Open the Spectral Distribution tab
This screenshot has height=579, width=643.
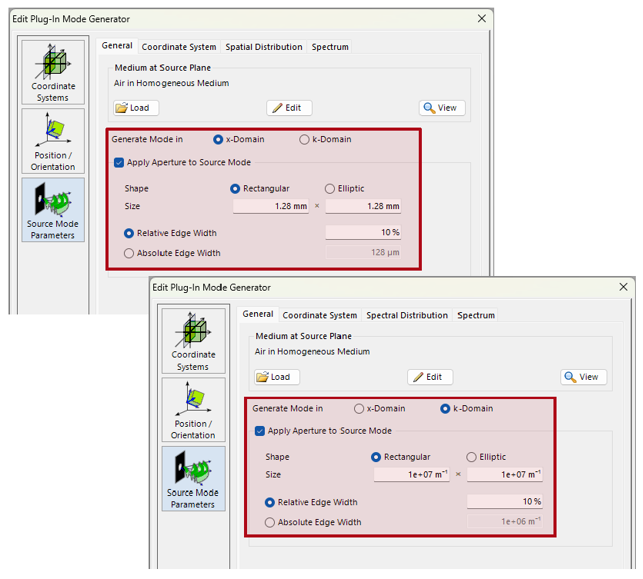[404, 316]
